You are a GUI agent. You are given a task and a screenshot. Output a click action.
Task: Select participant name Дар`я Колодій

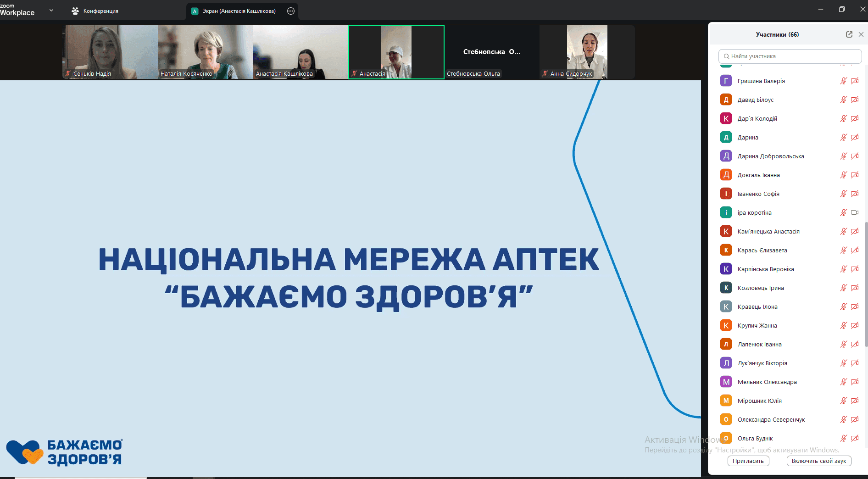tap(757, 118)
